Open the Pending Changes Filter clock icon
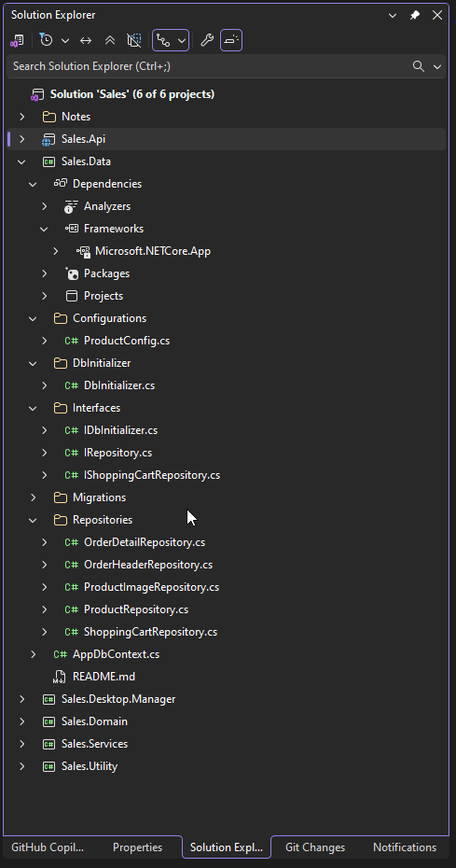 coord(47,40)
